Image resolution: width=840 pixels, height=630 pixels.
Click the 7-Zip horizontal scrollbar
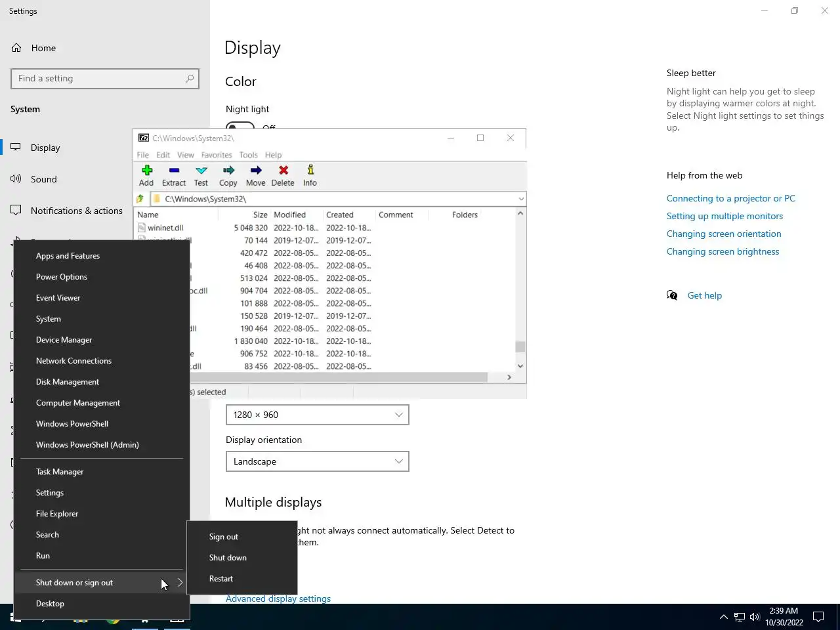coord(339,377)
